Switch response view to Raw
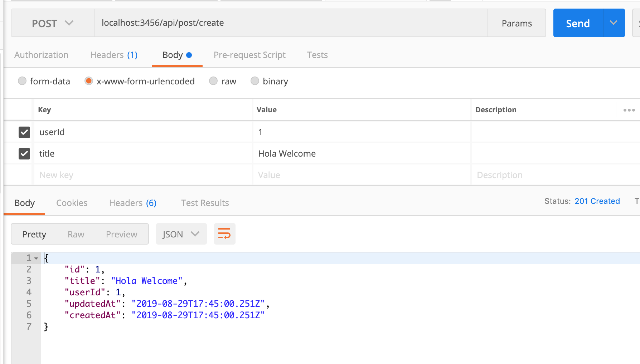The height and width of the screenshot is (364, 640). (x=76, y=234)
